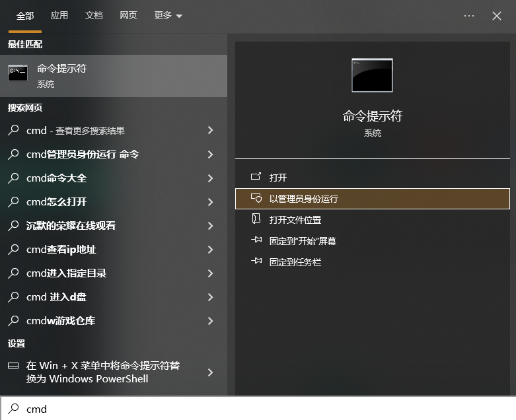
Task: Open suggestion cmd查看ip地址
Action: pyautogui.click(x=114, y=250)
